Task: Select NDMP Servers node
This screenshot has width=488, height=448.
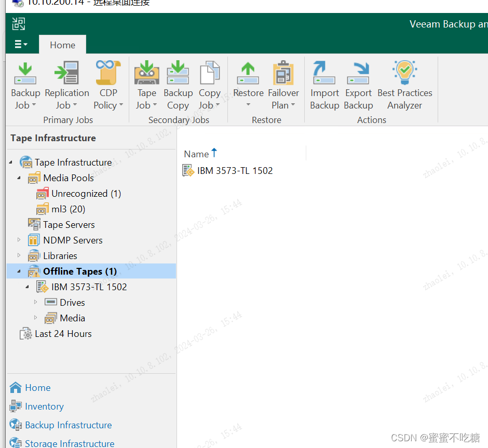Action: click(x=73, y=240)
